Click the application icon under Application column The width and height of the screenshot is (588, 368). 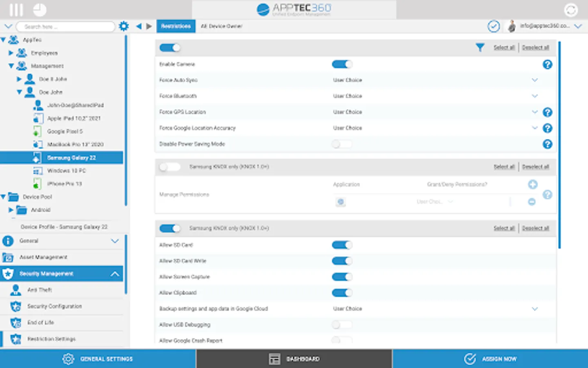click(x=341, y=202)
